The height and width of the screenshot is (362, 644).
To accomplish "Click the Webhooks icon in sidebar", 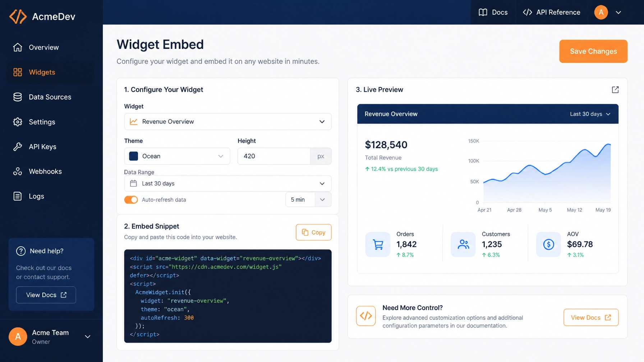I will coord(18,171).
